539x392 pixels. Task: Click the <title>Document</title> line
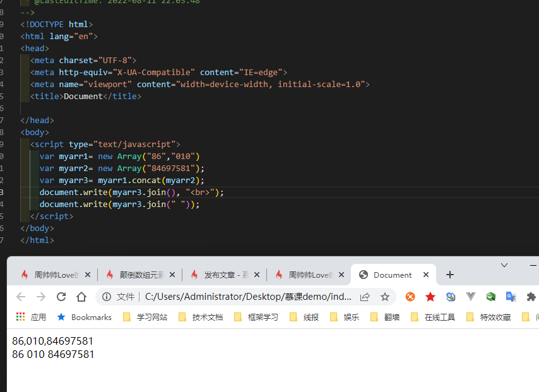[x=86, y=97]
